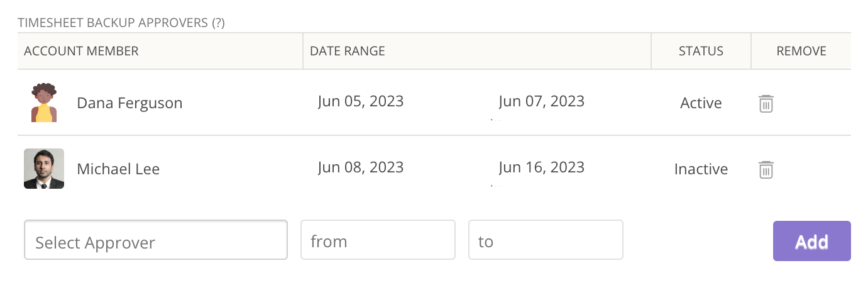Open the (?) help next to Timesheet Backup Approvers

click(218, 23)
